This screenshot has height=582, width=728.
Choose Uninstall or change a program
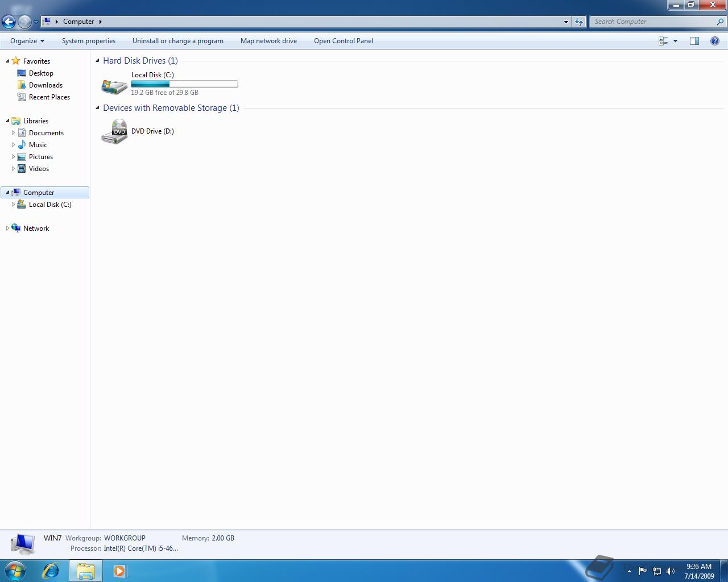pyautogui.click(x=178, y=41)
